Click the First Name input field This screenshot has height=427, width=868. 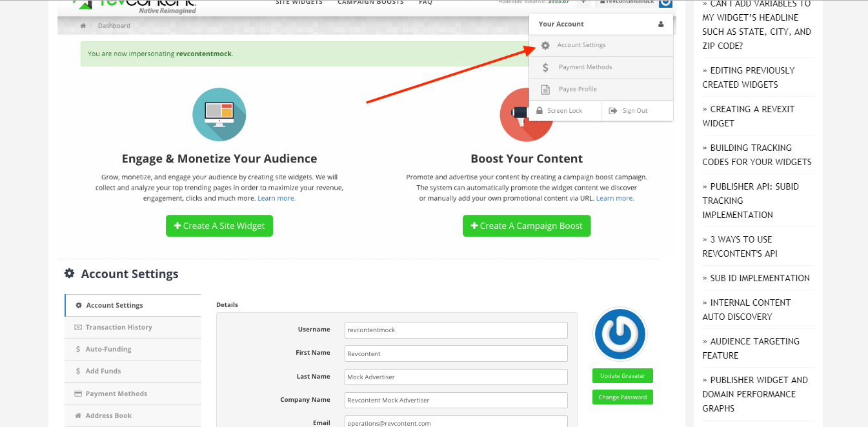(x=456, y=353)
